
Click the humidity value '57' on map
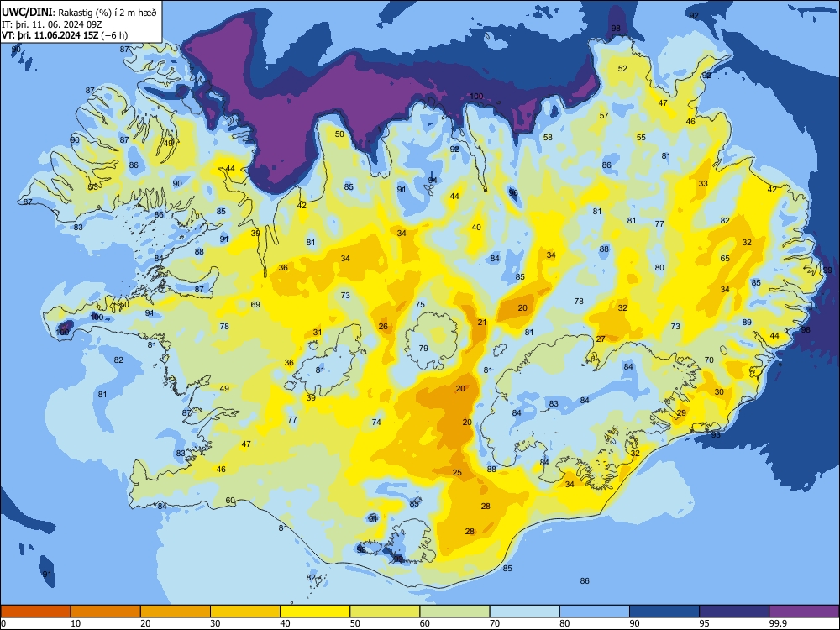pyautogui.click(x=604, y=116)
